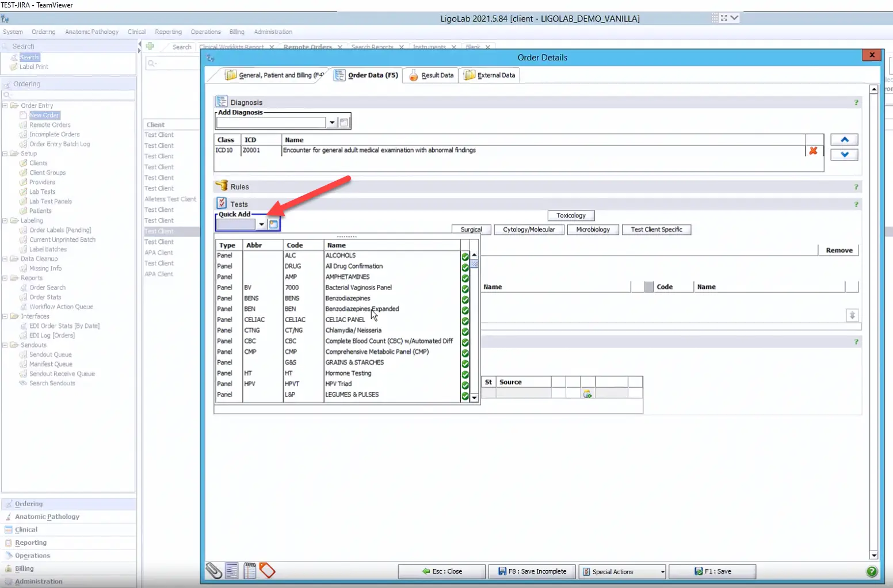893x588 pixels.
Task: Click the green plus icon above the Search tab
Action: [150, 47]
